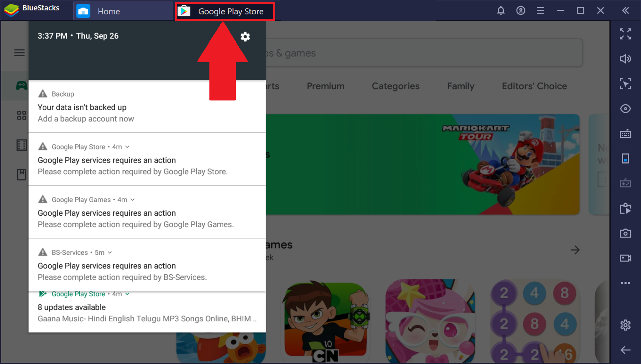Open the number-merge puzzle game thumbnail
Image resolution: width=641 pixels, height=364 pixels.
pos(534,321)
